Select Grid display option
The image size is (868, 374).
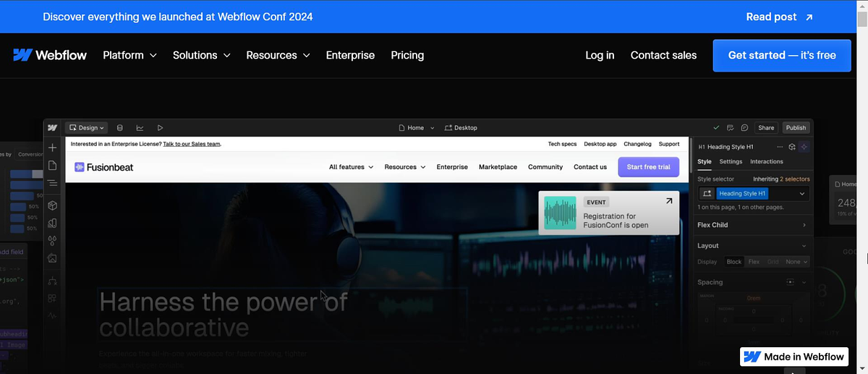[x=773, y=262]
